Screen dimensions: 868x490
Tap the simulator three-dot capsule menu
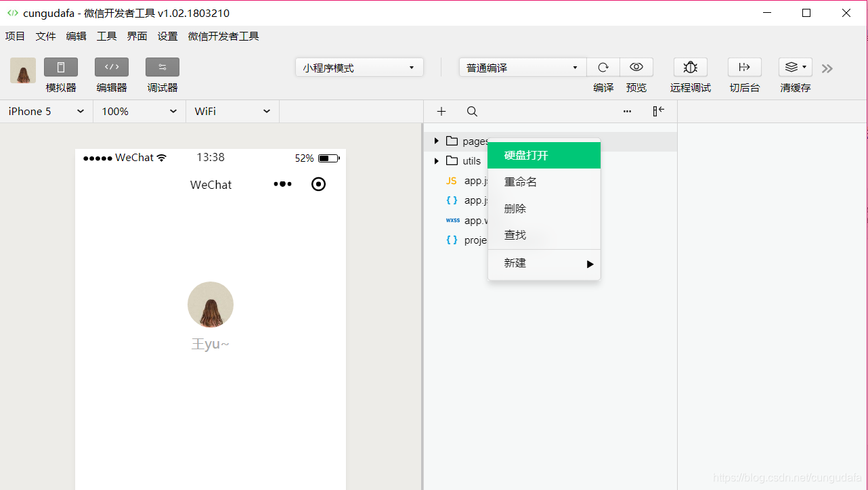[282, 184]
